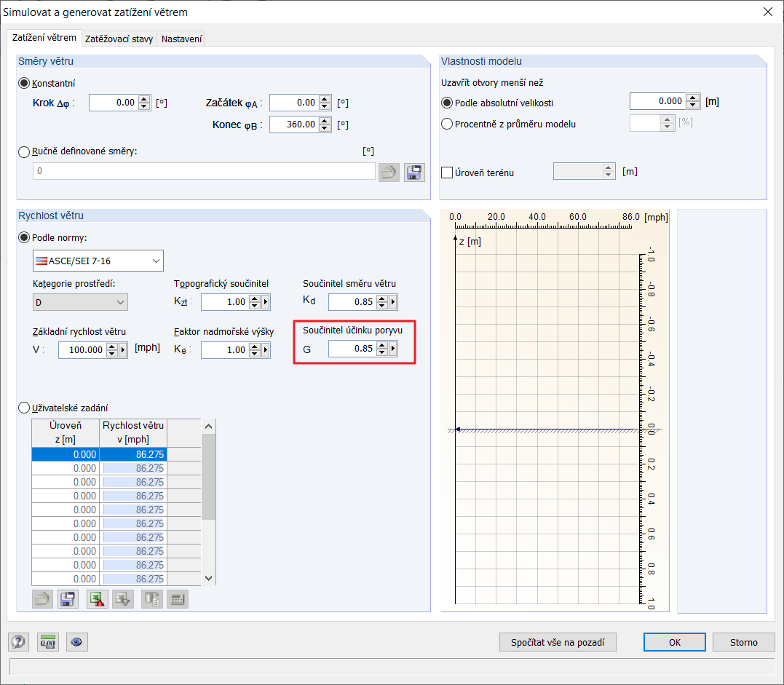Select Ručně definované směry option

point(24,151)
